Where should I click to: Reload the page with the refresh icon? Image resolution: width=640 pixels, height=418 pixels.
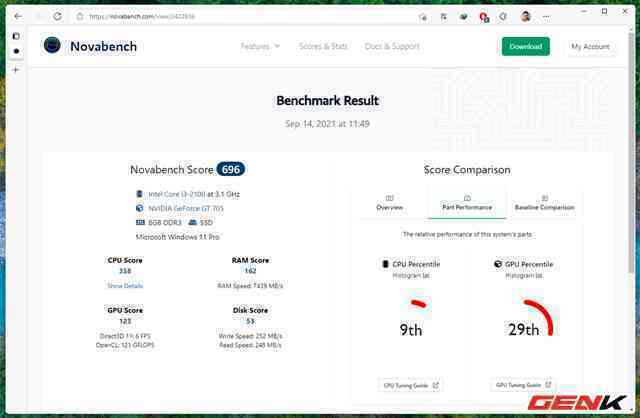[x=58, y=16]
